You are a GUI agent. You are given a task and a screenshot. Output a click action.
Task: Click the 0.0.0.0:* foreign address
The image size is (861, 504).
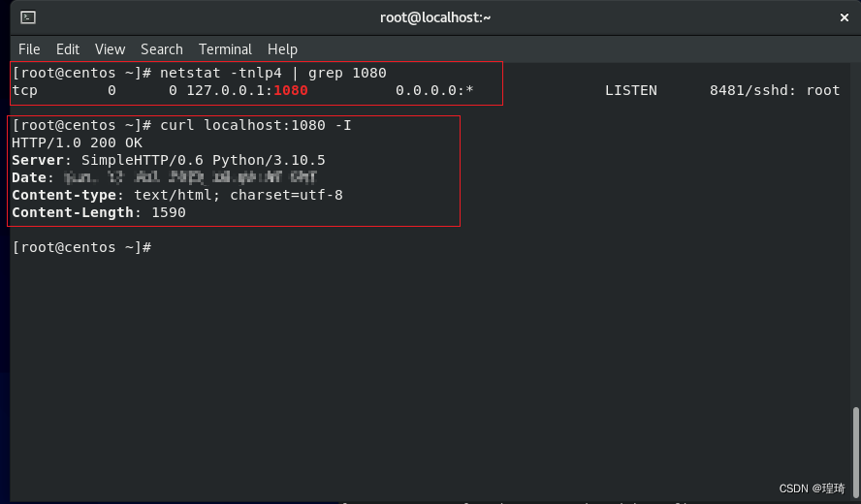tap(434, 90)
